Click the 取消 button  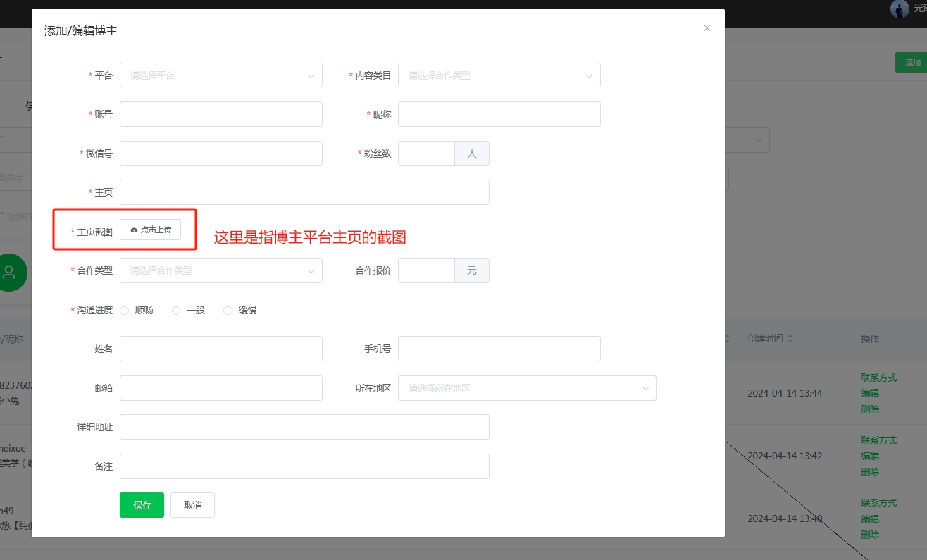[192, 505]
